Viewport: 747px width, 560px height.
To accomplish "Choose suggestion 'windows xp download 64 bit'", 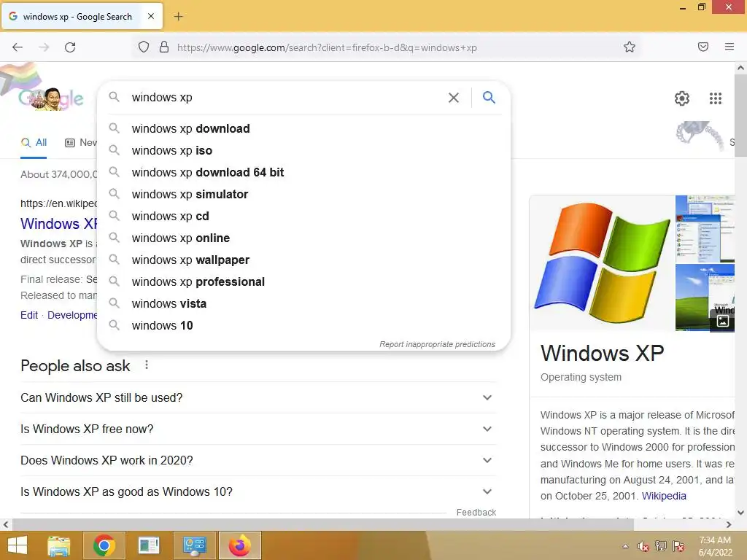I will point(303,172).
